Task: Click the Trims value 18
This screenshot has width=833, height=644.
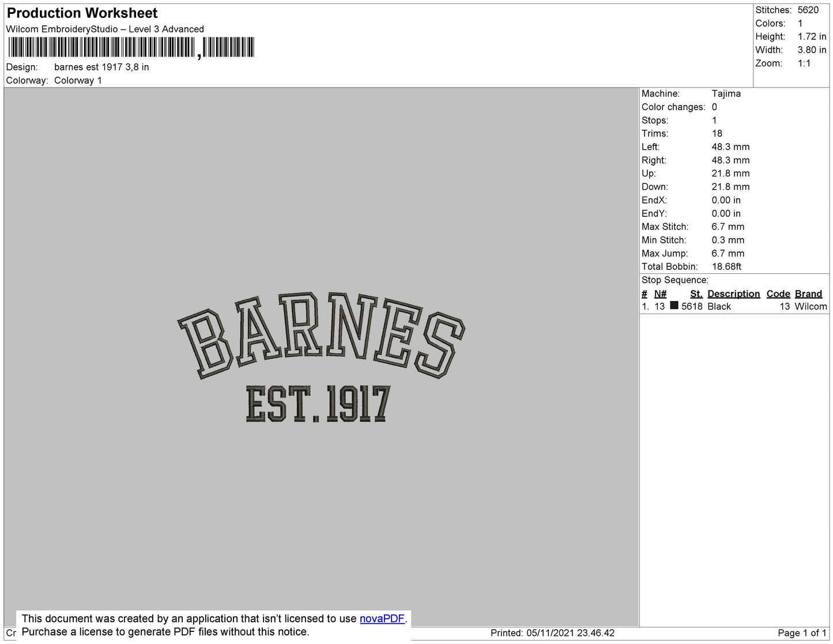Action: pyautogui.click(x=717, y=133)
